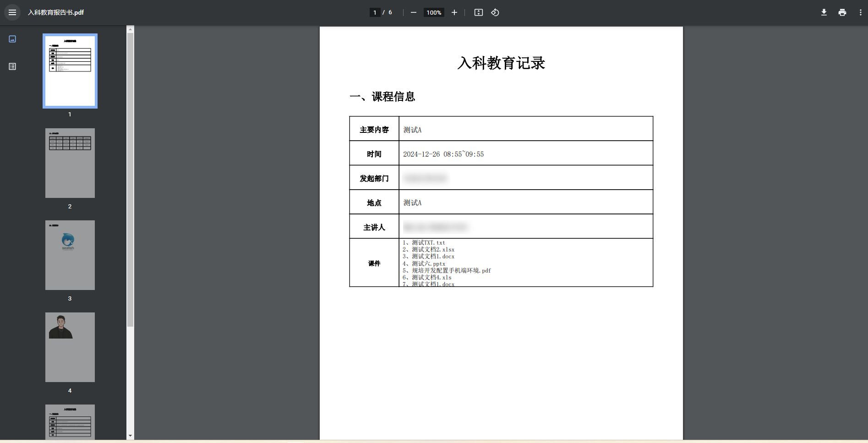Screen dimensions: 868x443
Task: Click the 地点 label cell
Action: click(374, 202)
